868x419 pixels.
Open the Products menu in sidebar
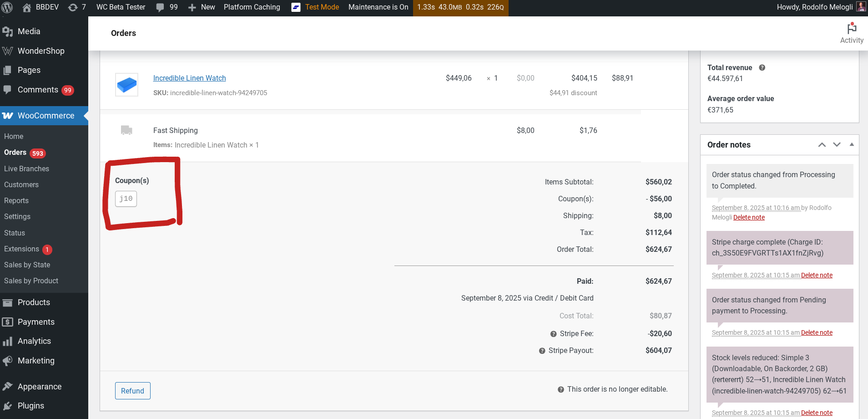point(34,302)
